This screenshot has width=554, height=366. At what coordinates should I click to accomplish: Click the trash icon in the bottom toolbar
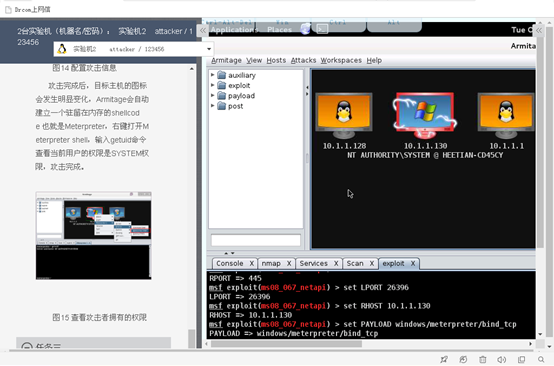coord(483,359)
